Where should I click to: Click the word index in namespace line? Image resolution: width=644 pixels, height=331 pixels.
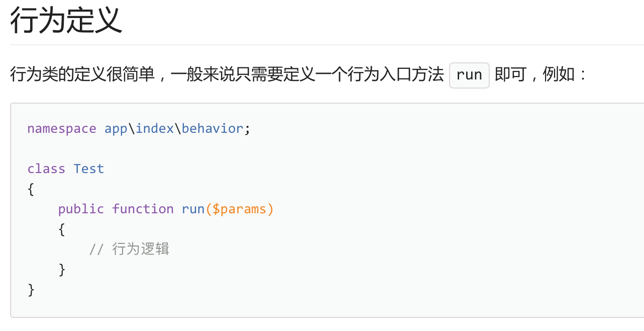pos(154,129)
